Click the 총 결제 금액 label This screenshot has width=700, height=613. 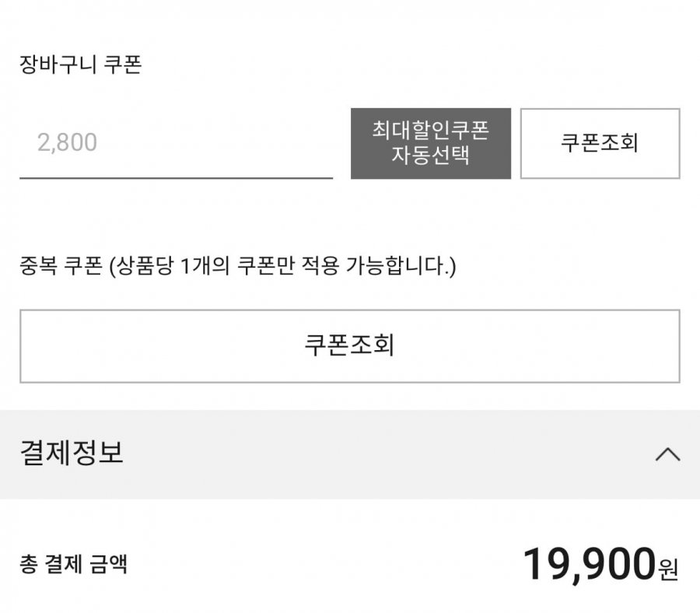[73, 564]
